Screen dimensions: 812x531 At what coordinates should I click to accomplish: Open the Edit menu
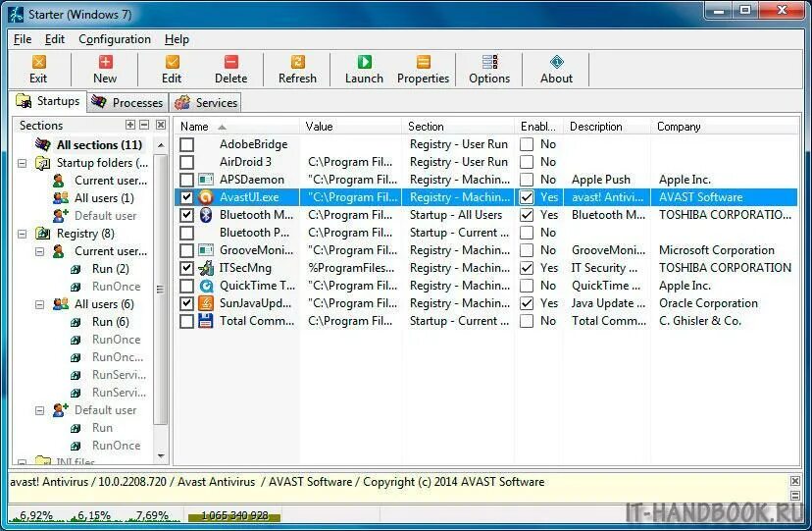pos(54,39)
